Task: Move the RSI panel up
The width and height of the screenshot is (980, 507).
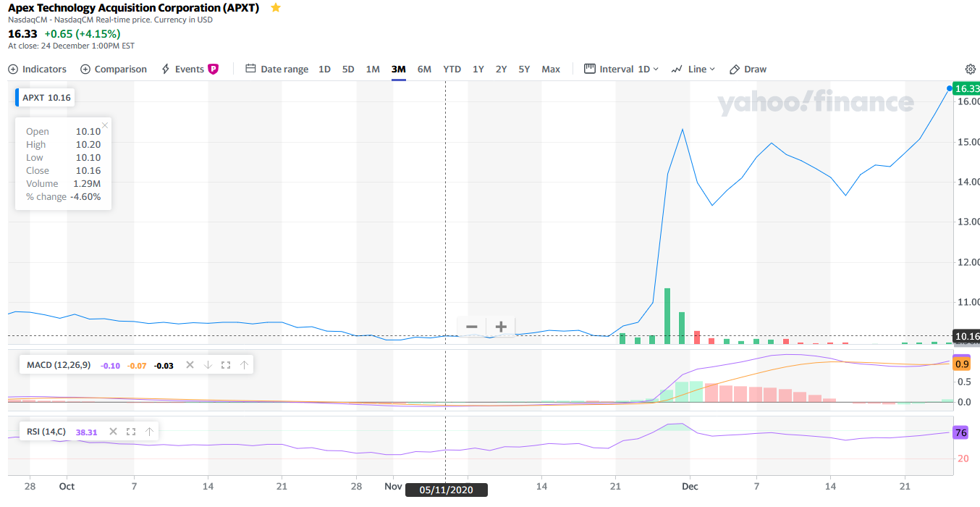Action: click(149, 432)
